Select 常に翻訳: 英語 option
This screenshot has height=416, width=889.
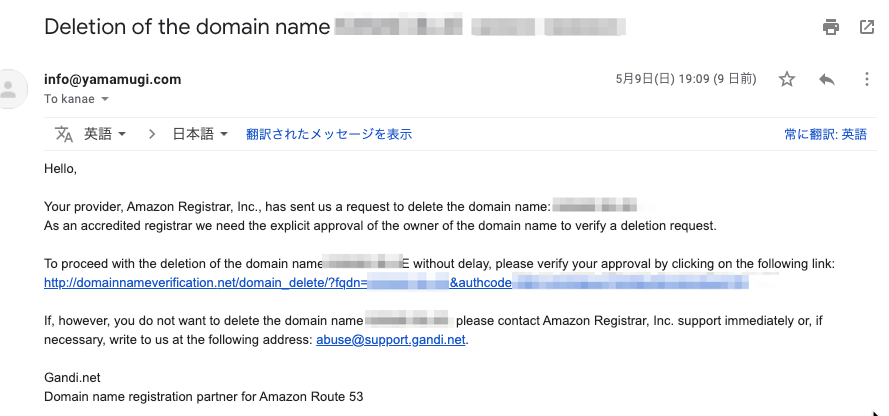[826, 134]
